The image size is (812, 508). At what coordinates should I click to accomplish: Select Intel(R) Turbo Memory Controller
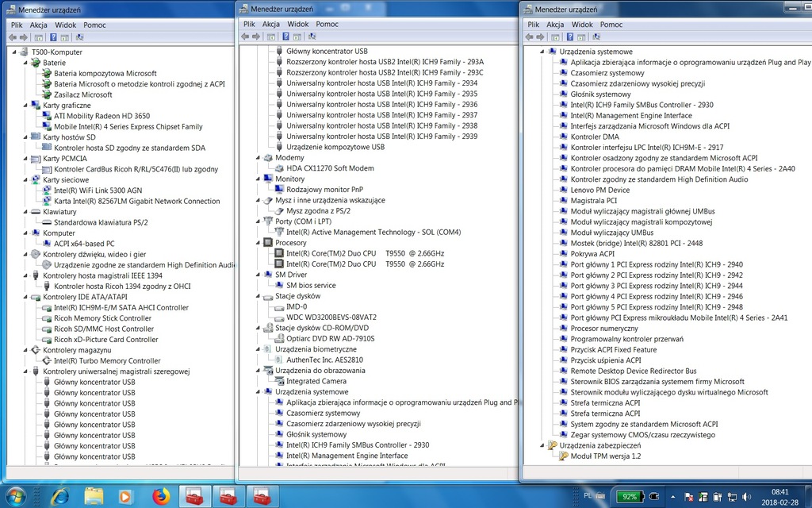click(107, 361)
